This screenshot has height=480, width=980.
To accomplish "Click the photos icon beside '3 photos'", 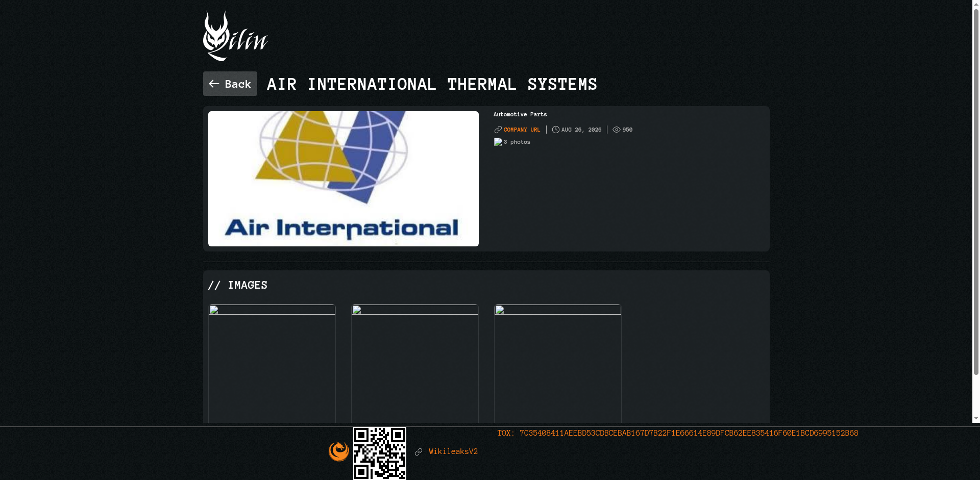I will click(x=498, y=142).
